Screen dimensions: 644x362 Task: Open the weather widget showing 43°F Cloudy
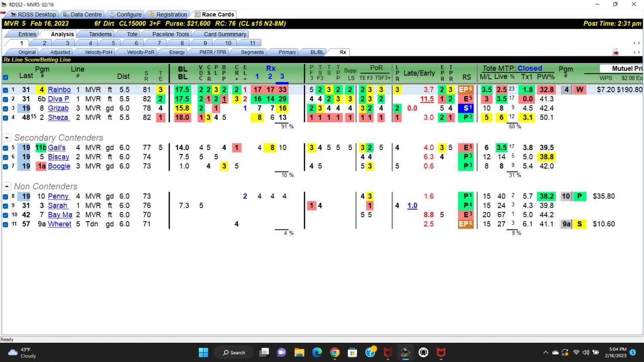tap(22, 353)
